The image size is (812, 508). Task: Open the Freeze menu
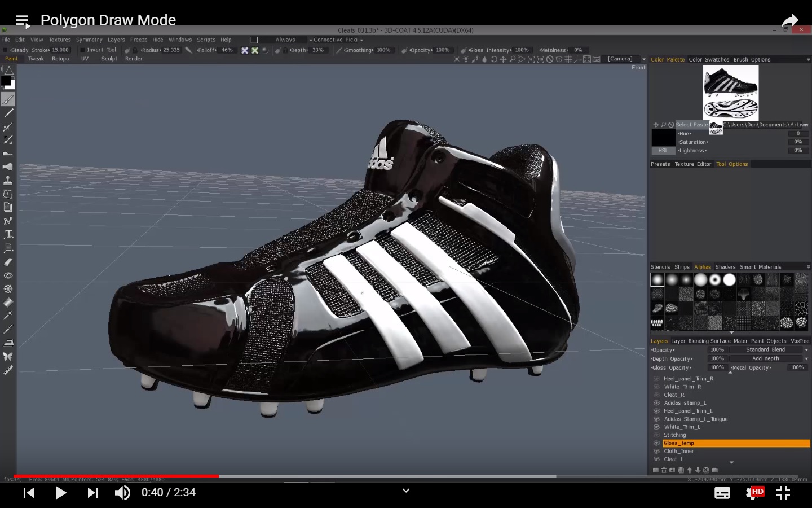tap(139, 40)
